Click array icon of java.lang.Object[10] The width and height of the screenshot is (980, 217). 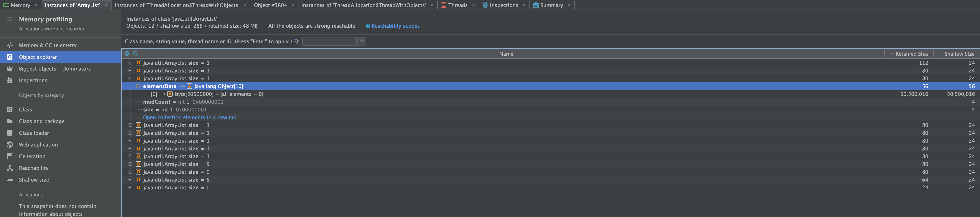(189, 86)
